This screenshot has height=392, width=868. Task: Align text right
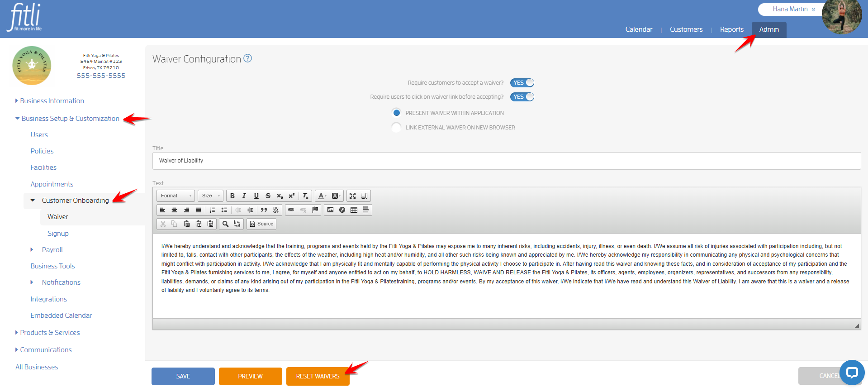186,210
